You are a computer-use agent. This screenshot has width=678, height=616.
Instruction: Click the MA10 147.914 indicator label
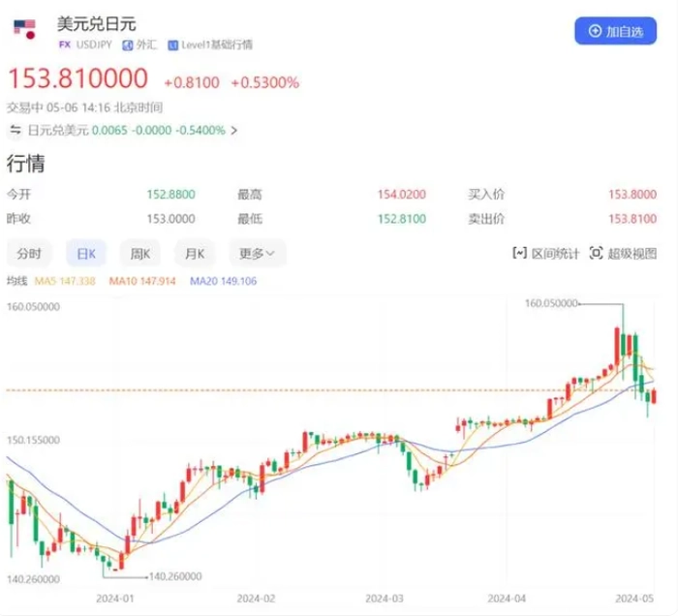(x=142, y=282)
